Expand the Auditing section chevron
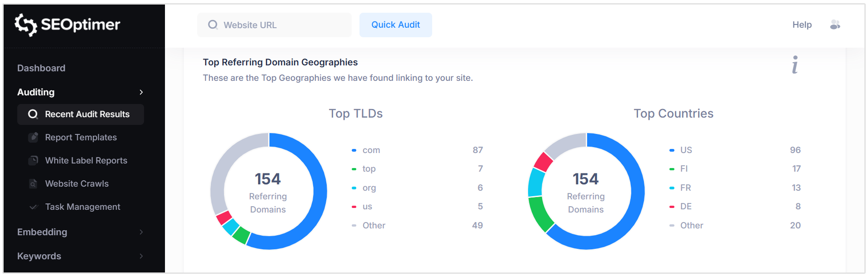This screenshot has height=277, width=868. coord(141,92)
